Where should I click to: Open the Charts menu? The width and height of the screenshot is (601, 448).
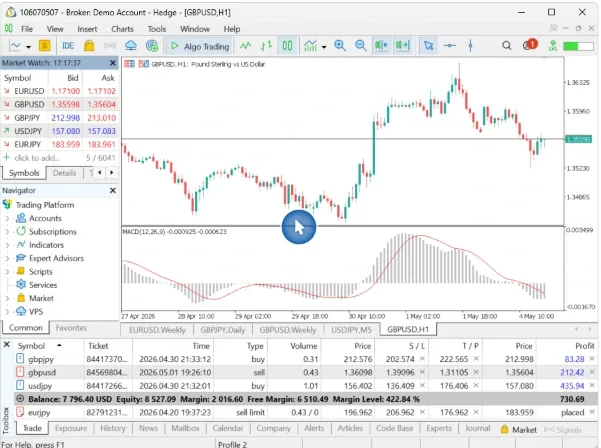tap(122, 29)
